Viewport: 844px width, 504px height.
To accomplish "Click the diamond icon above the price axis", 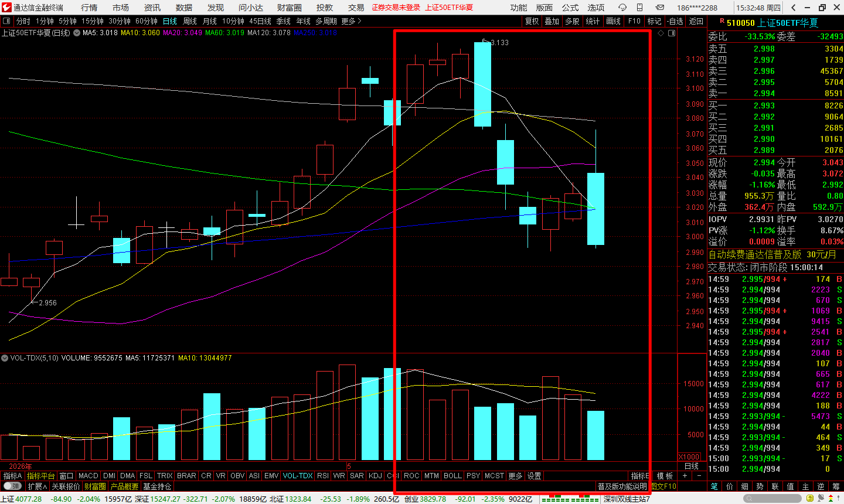I will point(661,33).
